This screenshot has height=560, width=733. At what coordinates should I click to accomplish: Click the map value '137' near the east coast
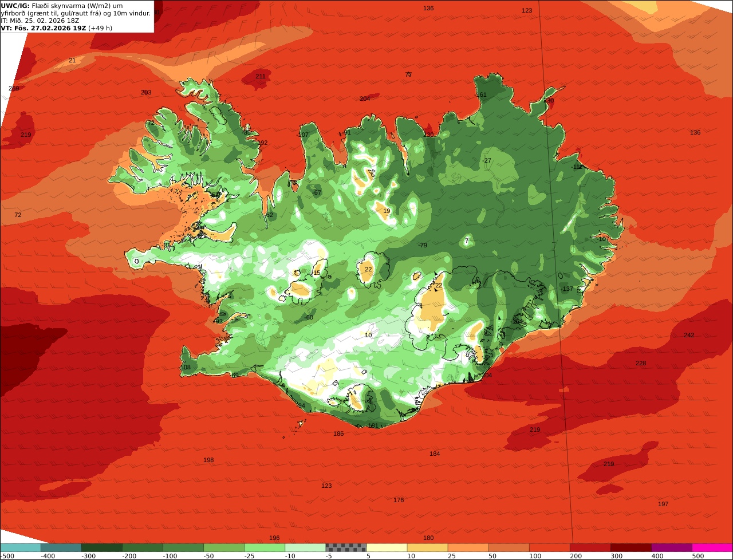coord(567,289)
